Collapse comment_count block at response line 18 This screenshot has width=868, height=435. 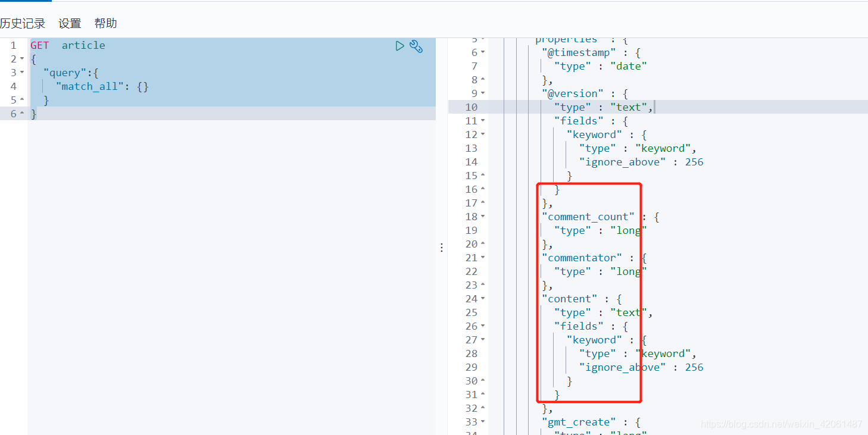(483, 217)
